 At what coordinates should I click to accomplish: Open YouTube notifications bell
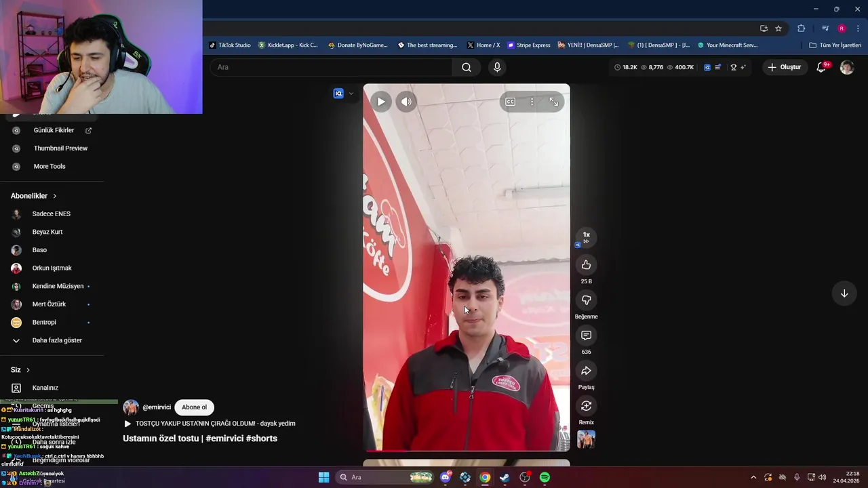[822, 67]
